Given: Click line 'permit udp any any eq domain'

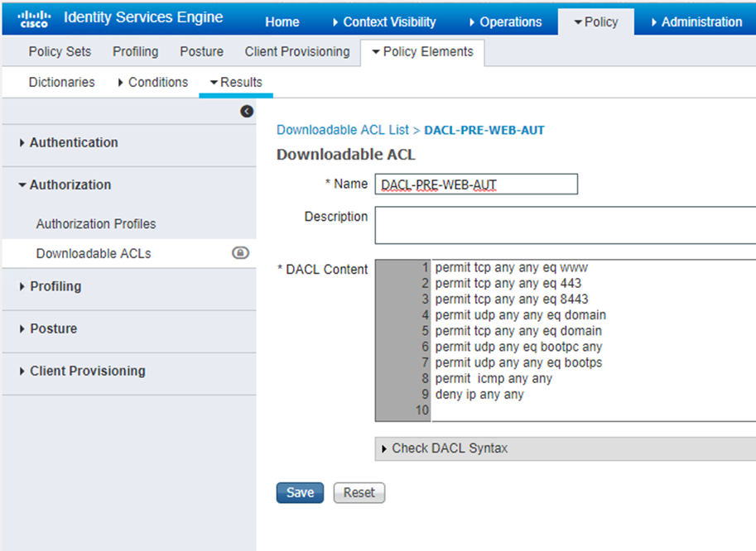Looking at the screenshot, I should point(520,315).
